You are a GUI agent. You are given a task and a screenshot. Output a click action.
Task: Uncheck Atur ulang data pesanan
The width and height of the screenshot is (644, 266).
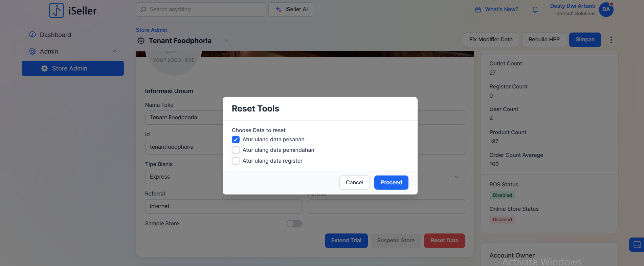236,140
